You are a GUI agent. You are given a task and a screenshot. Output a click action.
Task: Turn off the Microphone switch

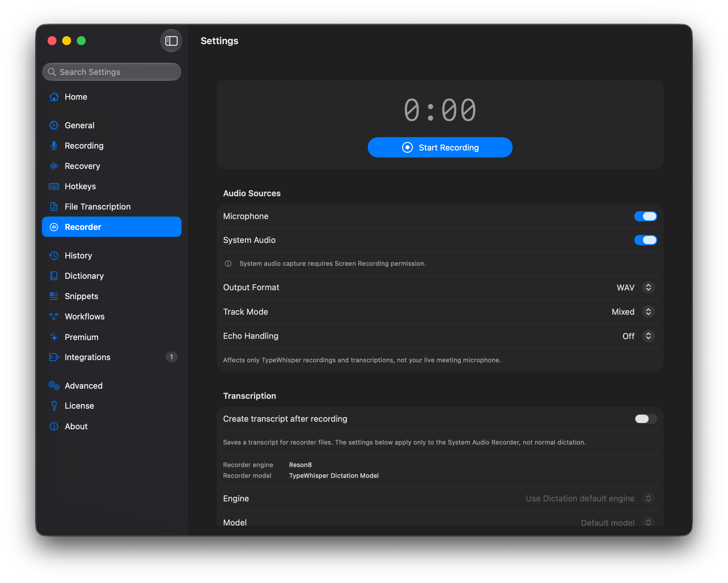point(645,216)
